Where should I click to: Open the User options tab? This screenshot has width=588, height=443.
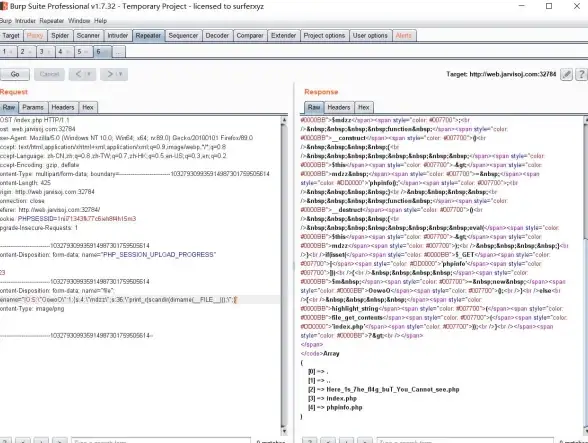pos(370,36)
